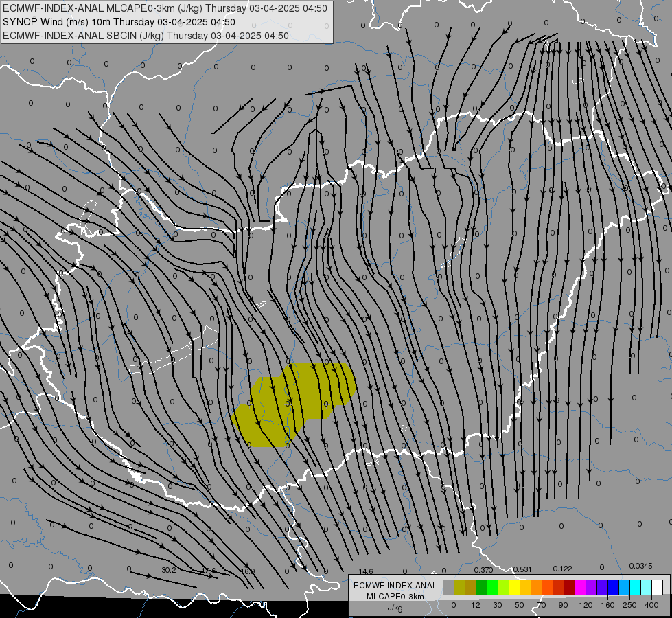Click the MLCAPE0-3km title line at top
672x618 pixels.
[165, 8]
